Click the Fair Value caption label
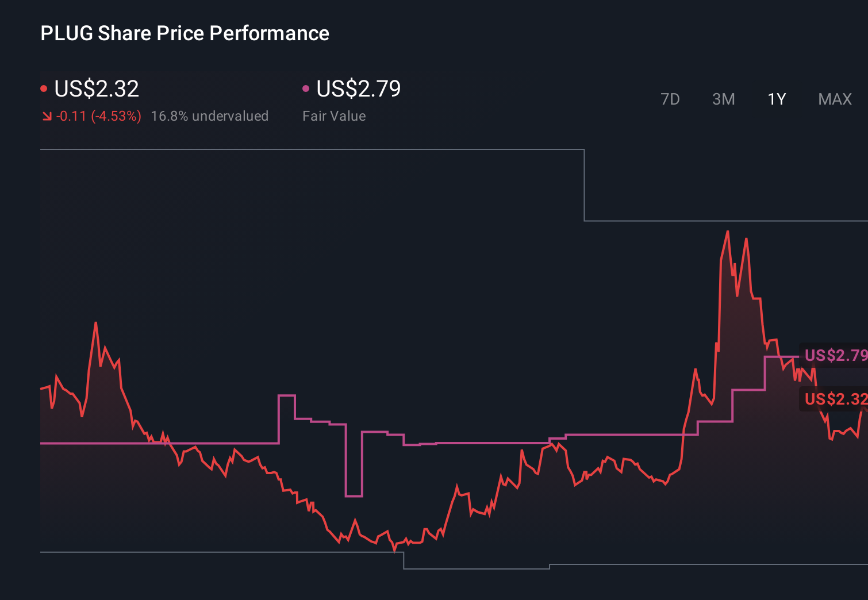 (334, 116)
